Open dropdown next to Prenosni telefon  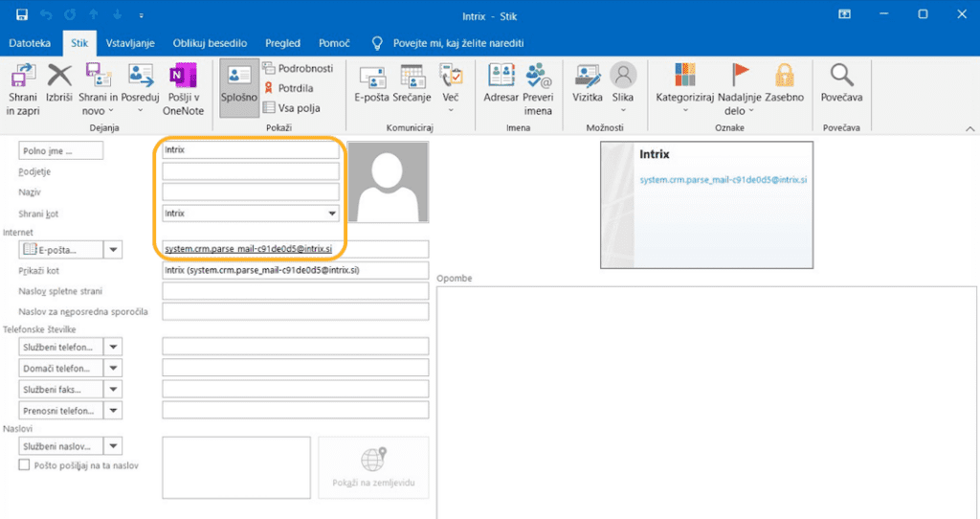pyautogui.click(x=113, y=411)
